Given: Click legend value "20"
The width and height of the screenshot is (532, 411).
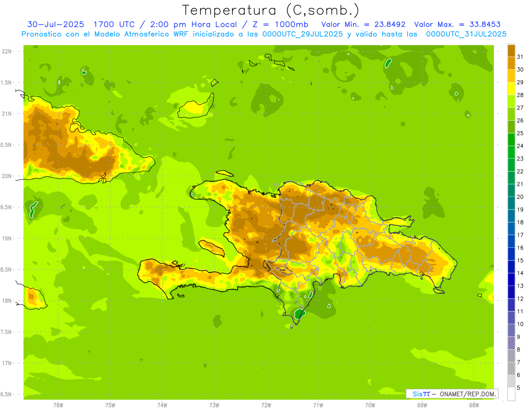Looking at the screenshot, I should tap(520, 197).
